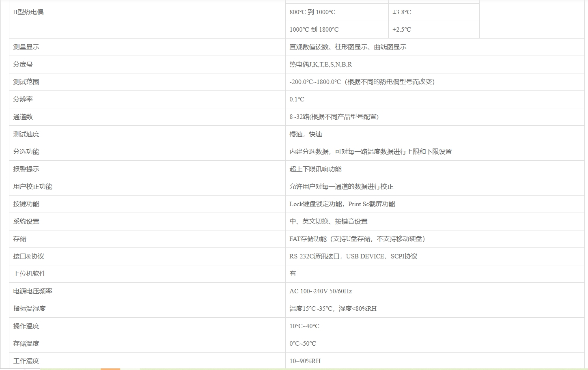Click the 超上下限讯响功能 value
The height and width of the screenshot is (370, 588).
315,169
